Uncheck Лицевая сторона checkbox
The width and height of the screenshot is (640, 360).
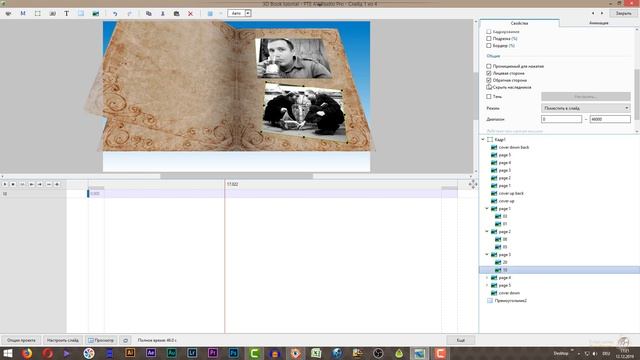pos(489,73)
